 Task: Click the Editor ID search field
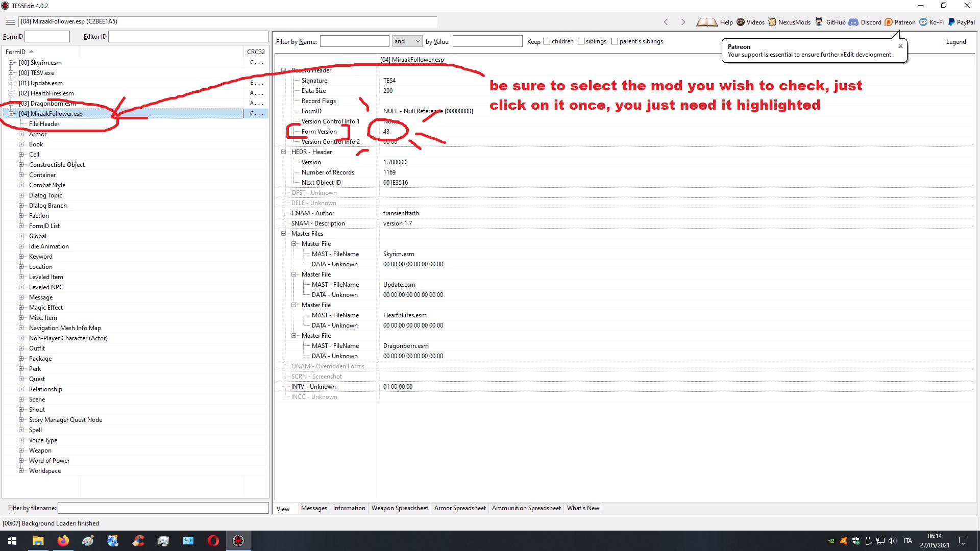click(188, 37)
